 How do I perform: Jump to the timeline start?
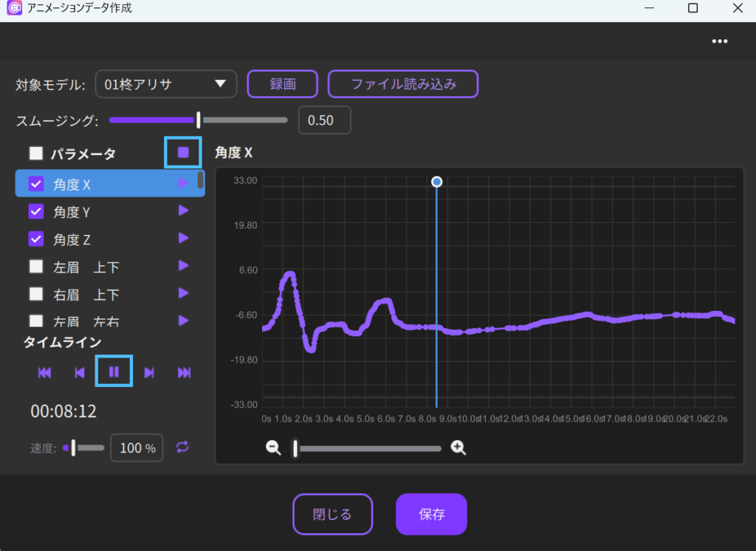click(44, 372)
